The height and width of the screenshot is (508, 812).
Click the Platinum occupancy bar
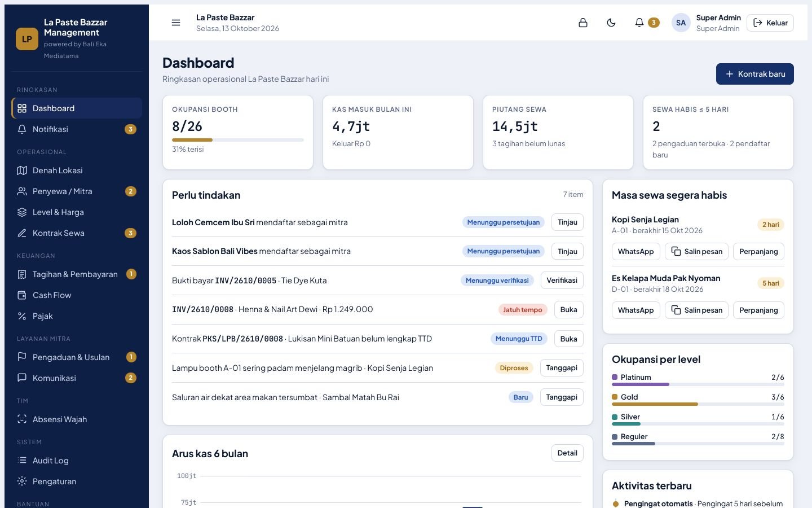(x=698, y=384)
